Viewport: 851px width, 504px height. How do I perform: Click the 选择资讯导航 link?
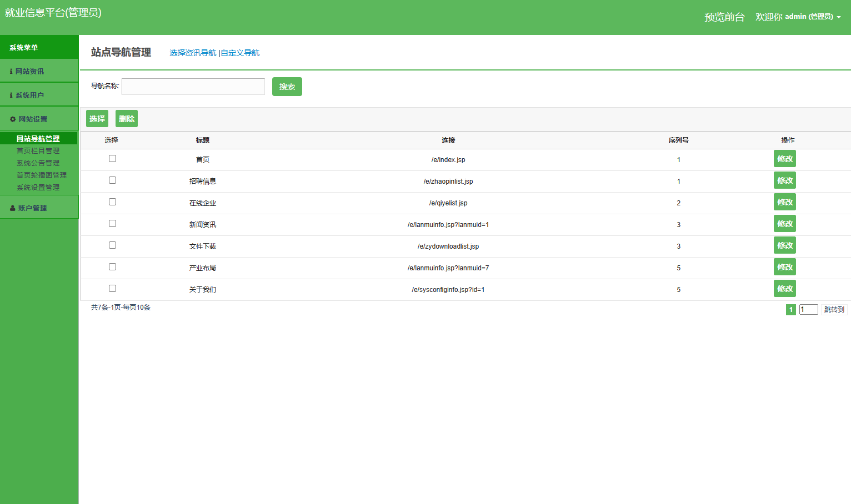193,53
